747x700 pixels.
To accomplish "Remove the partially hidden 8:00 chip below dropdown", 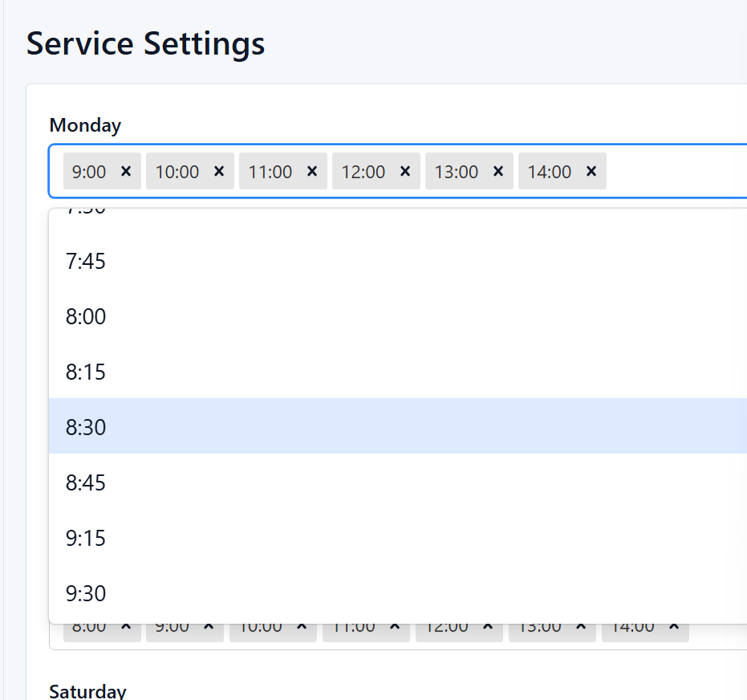I will click(x=125, y=629).
